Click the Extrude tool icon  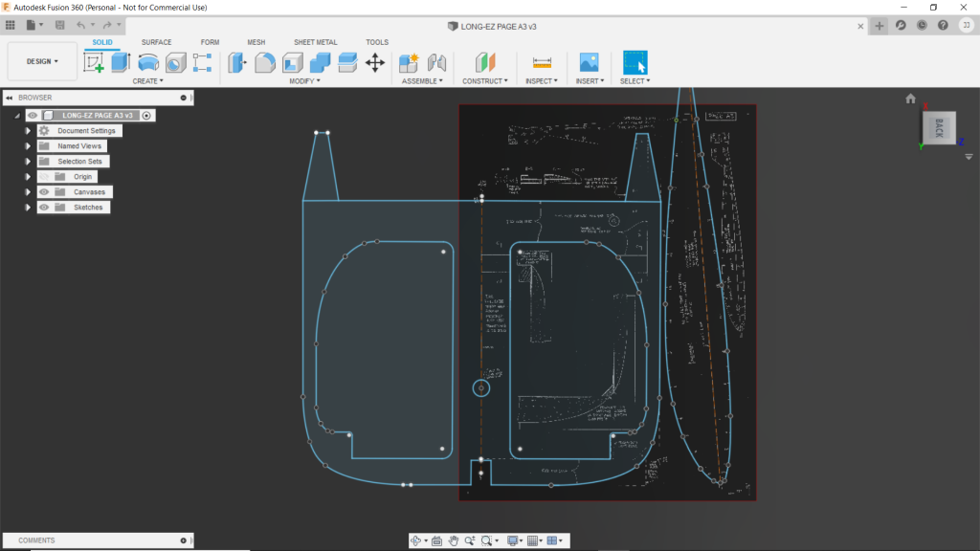click(121, 63)
